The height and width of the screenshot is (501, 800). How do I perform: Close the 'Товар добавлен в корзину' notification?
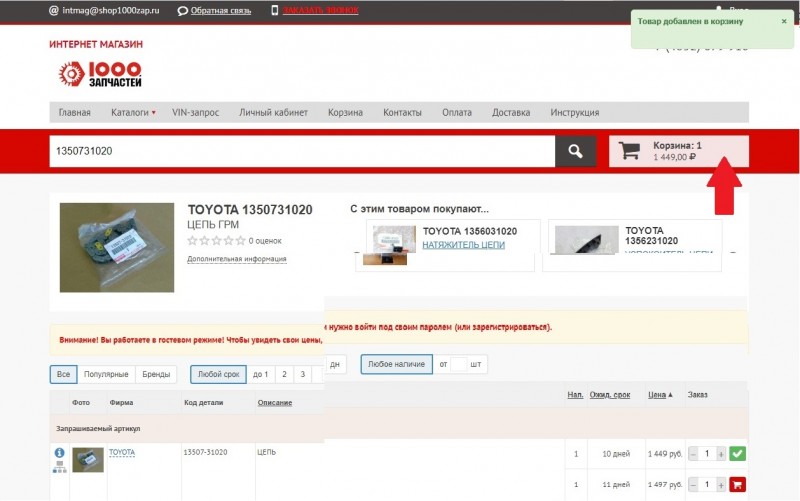(x=784, y=21)
